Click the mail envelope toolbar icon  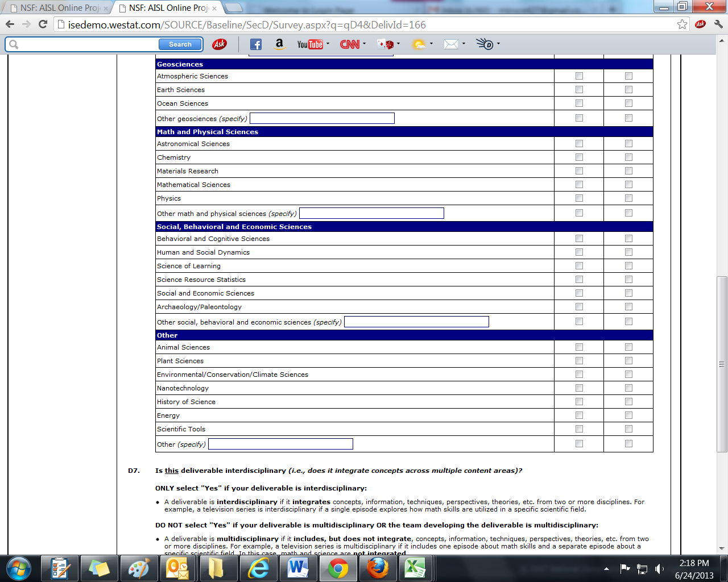coord(451,44)
